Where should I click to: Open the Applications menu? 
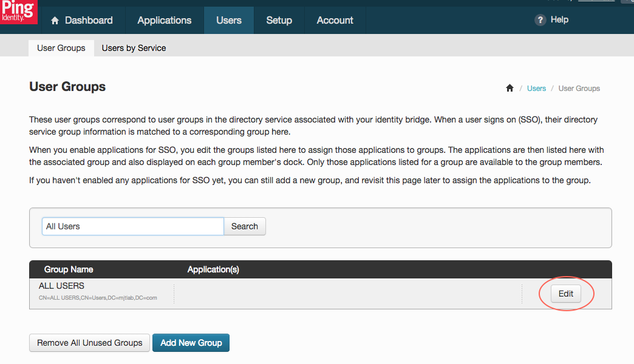(x=164, y=21)
